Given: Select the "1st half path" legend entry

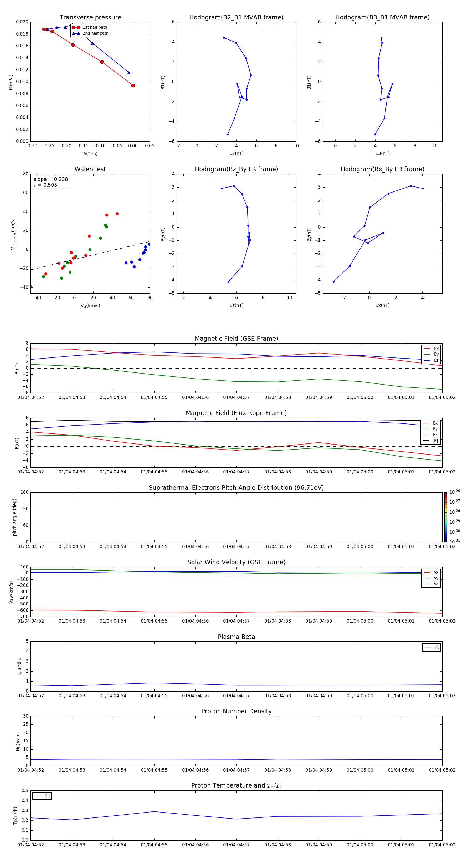Looking at the screenshot, I should (90, 27).
